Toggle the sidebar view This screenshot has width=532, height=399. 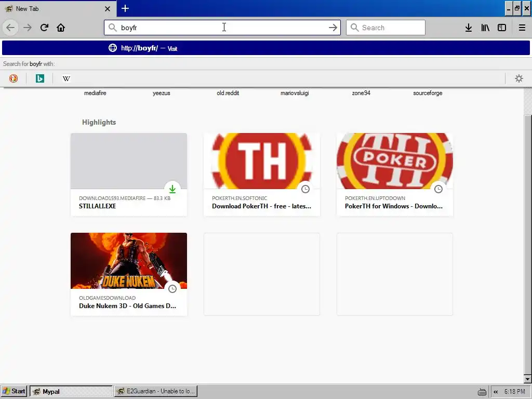click(502, 28)
